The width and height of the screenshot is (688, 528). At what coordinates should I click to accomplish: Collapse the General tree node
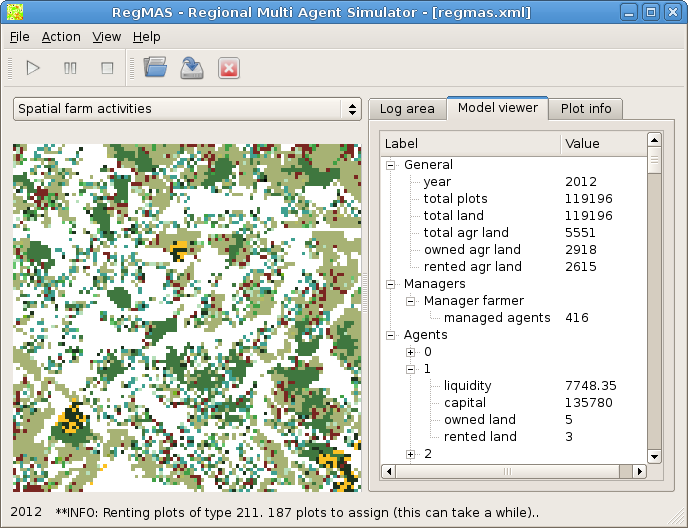point(390,165)
